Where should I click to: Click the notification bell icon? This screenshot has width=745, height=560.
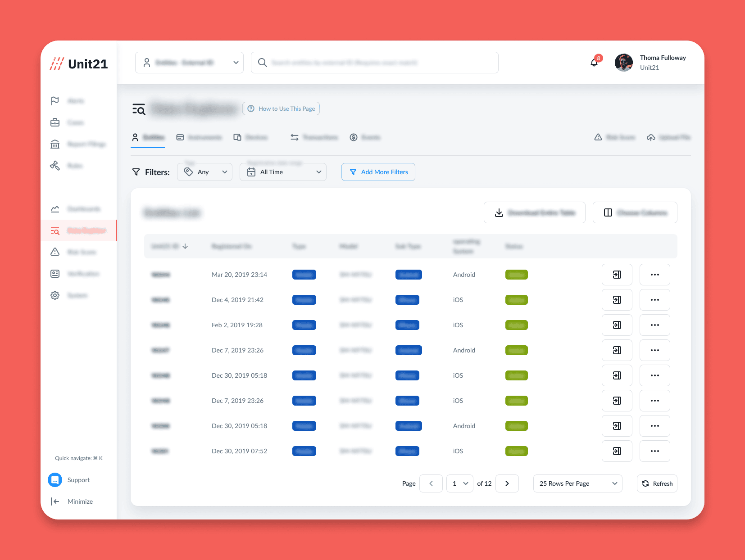[x=595, y=63]
